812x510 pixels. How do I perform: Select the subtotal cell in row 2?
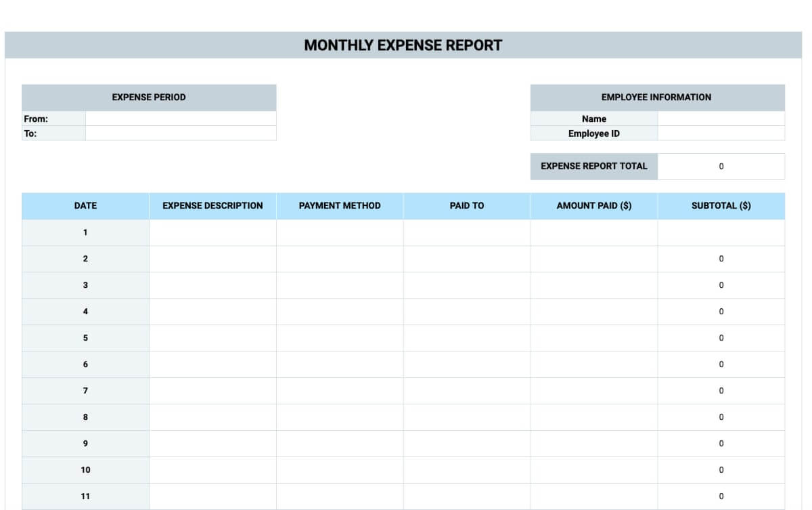pos(721,259)
